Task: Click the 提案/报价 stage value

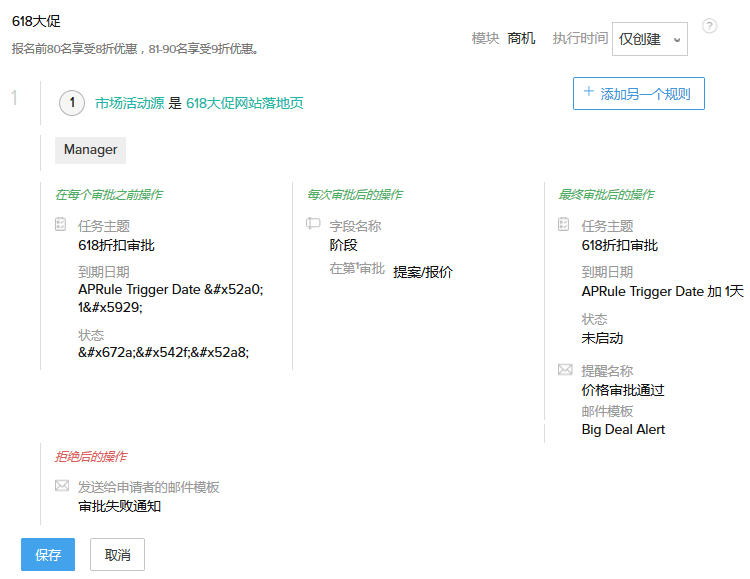Action: coord(422,271)
